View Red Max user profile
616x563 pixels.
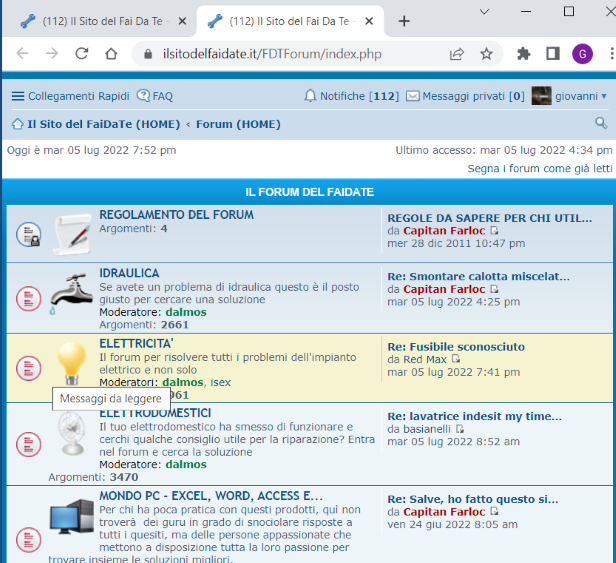coord(425,360)
